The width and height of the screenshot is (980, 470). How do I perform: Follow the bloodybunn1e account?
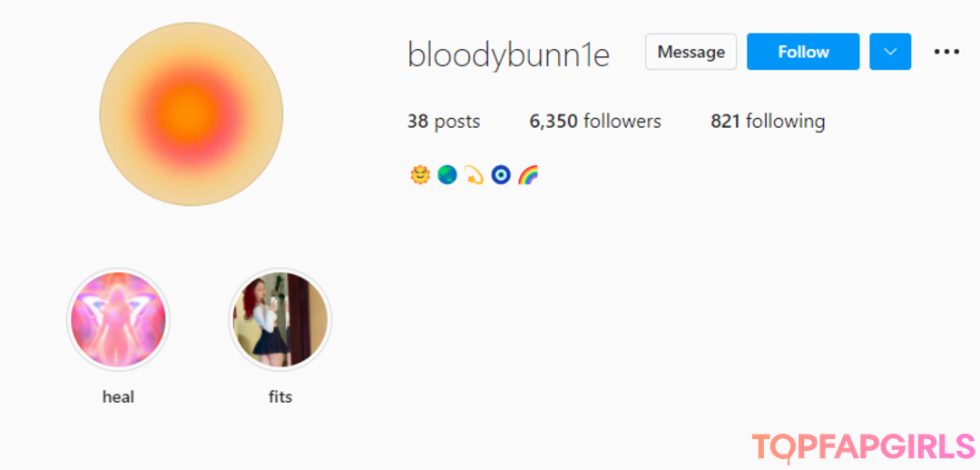803,51
